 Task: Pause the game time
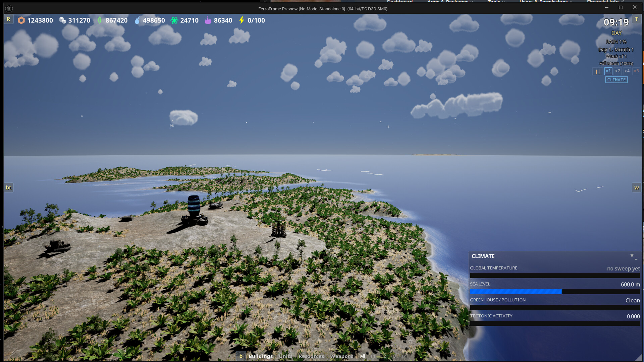[597, 71]
